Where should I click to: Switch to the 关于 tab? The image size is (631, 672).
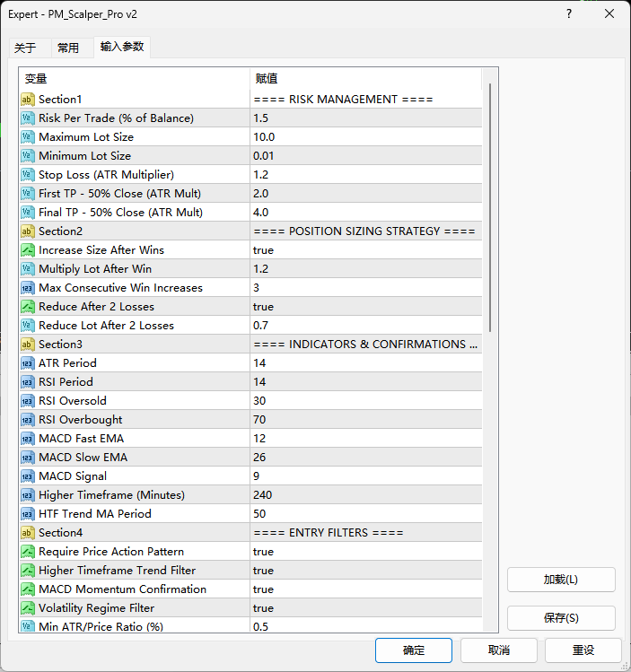(x=26, y=48)
